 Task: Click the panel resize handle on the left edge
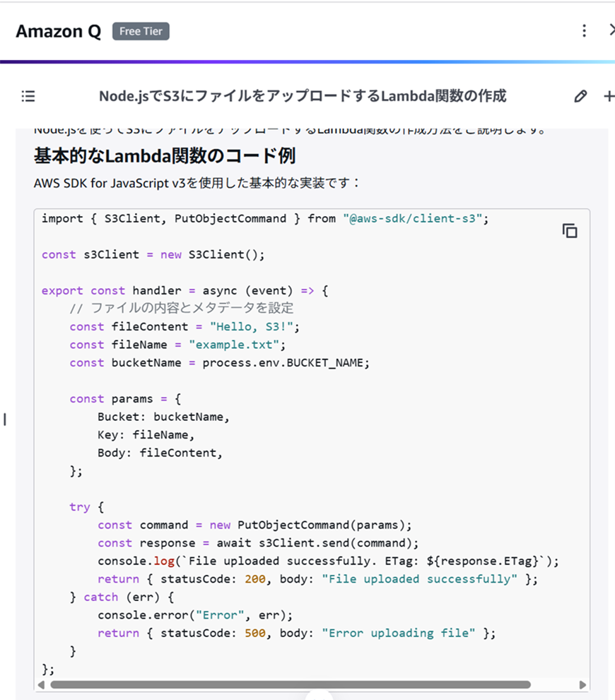click(x=4, y=419)
